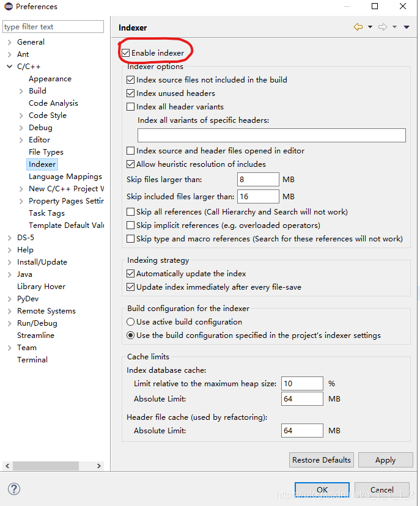Select the Indexer tree item

pos(42,164)
